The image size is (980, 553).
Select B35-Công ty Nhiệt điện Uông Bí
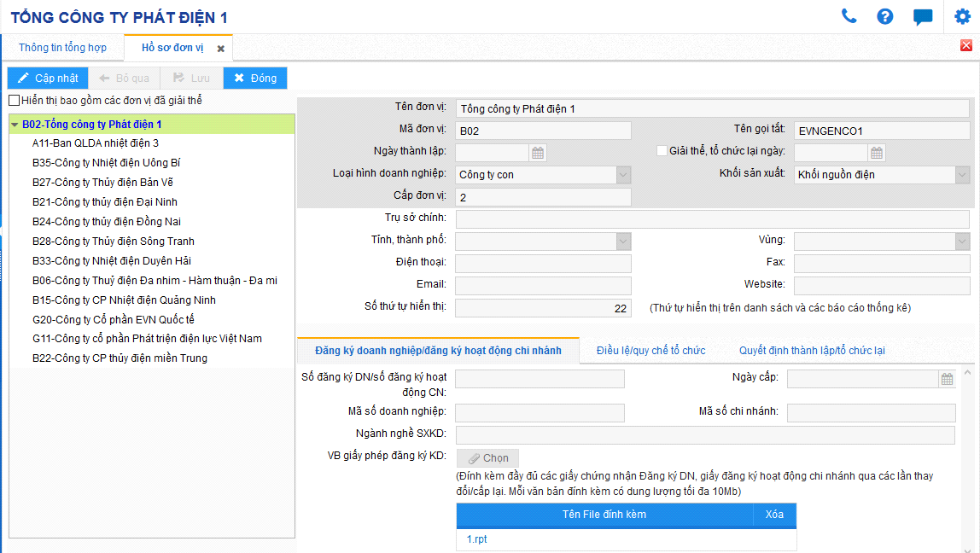[106, 162]
